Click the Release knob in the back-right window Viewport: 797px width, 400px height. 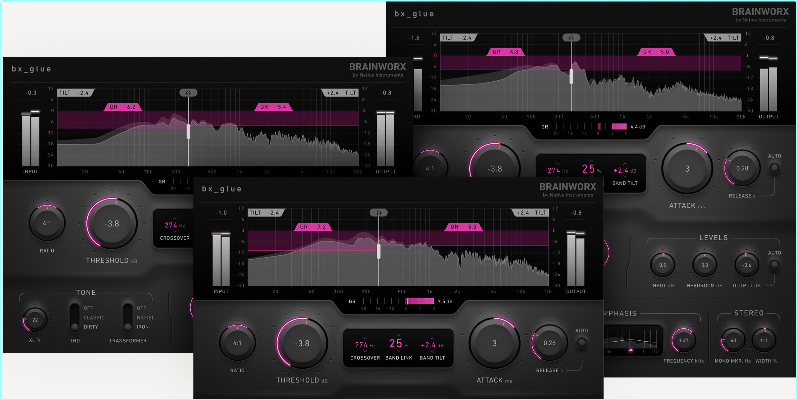(742, 168)
